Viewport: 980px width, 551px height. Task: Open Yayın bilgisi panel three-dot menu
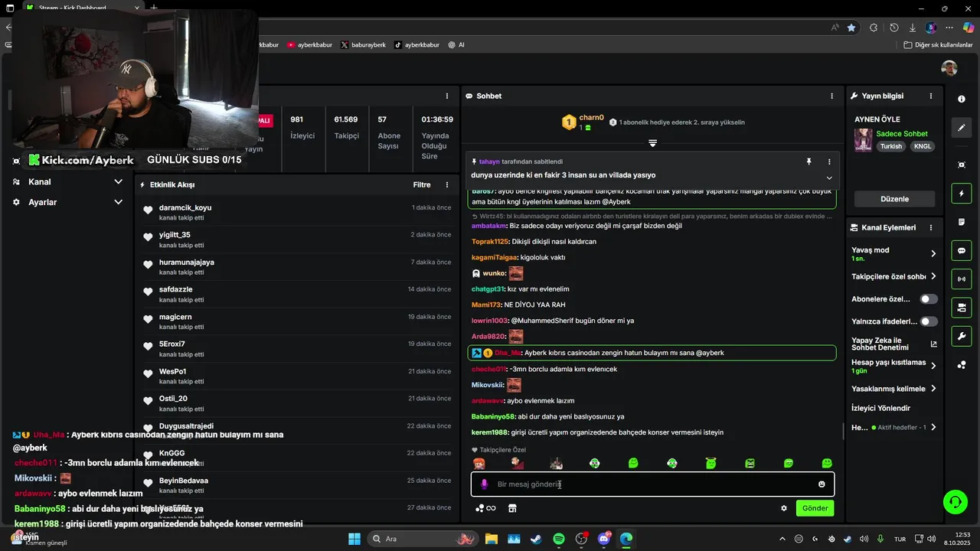[931, 96]
